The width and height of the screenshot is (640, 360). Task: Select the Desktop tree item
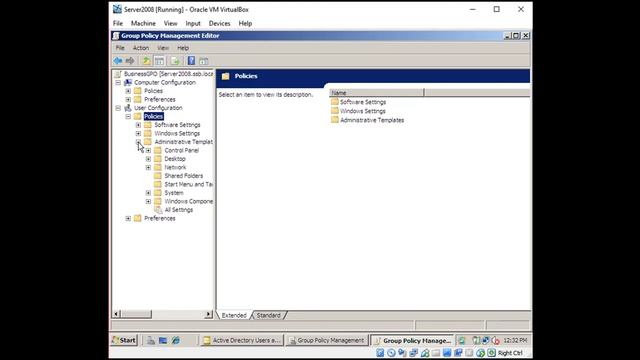(175, 159)
